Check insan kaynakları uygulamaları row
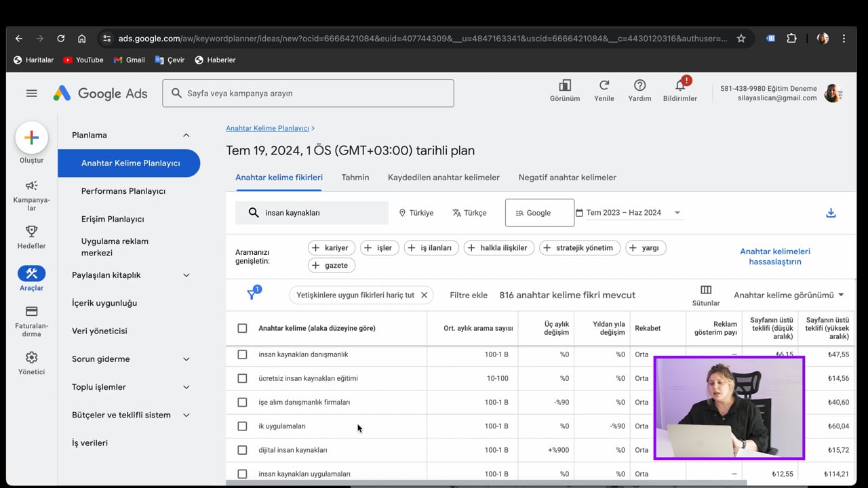 point(242,474)
